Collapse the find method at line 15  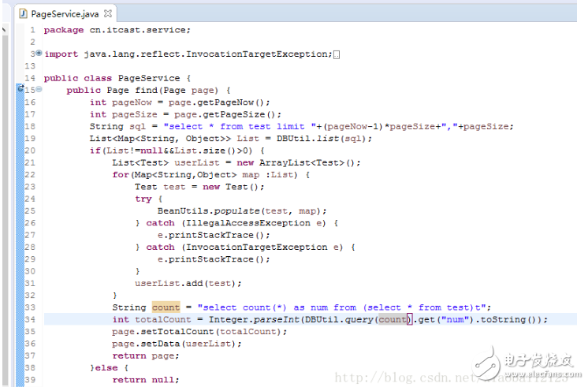click(x=39, y=91)
